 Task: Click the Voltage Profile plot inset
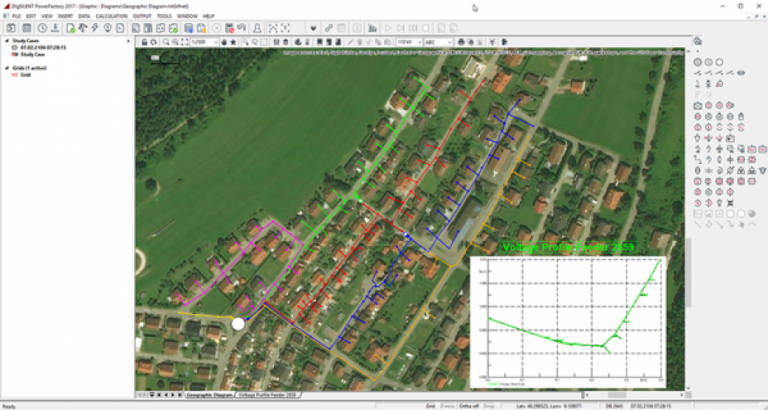tap(566, 320)
